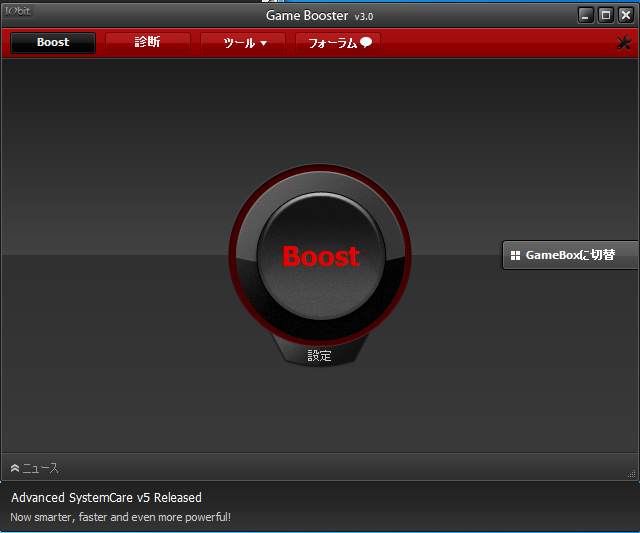Open Advanced SystemCare v5 Released news

106,497
